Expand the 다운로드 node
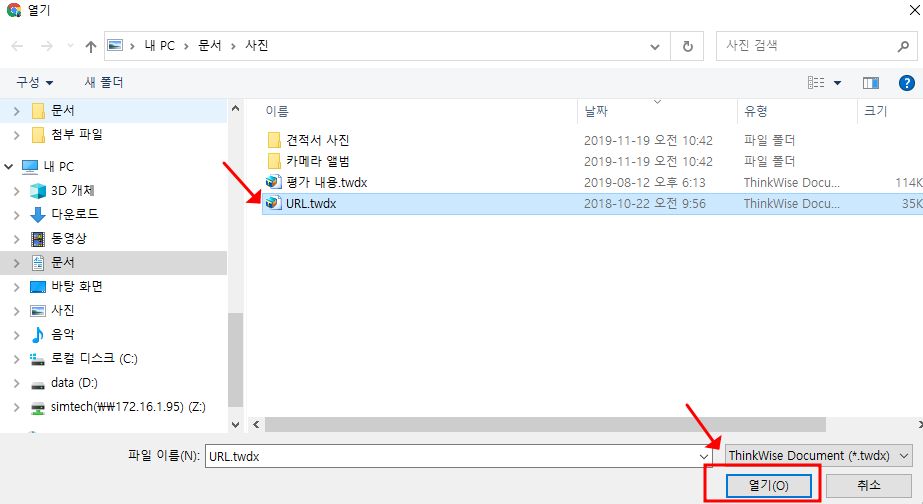Screen dimensions: 923x504 coord(16,215)
